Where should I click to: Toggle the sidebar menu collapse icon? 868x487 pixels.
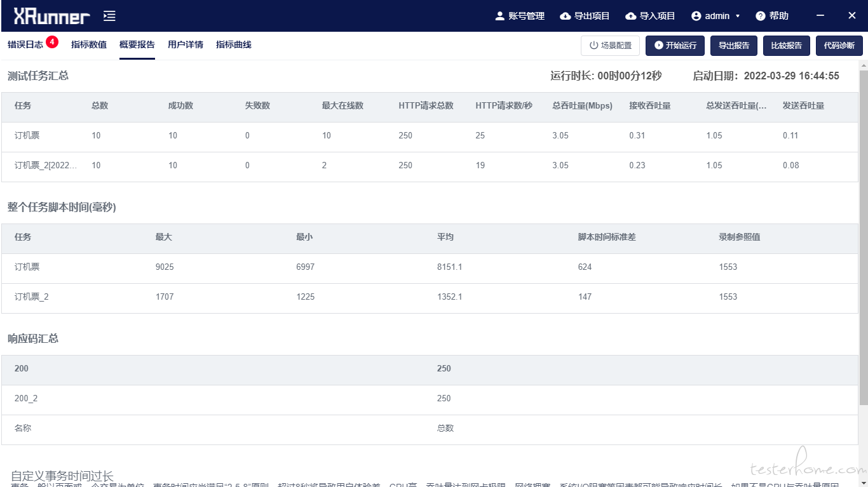click(x=109, y=16)
